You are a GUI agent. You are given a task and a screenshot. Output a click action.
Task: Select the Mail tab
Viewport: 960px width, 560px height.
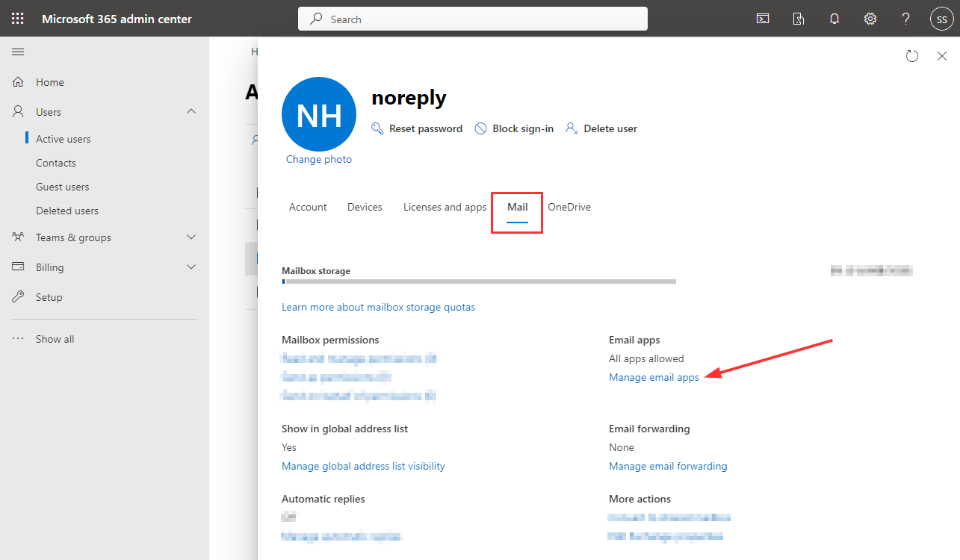518,208
